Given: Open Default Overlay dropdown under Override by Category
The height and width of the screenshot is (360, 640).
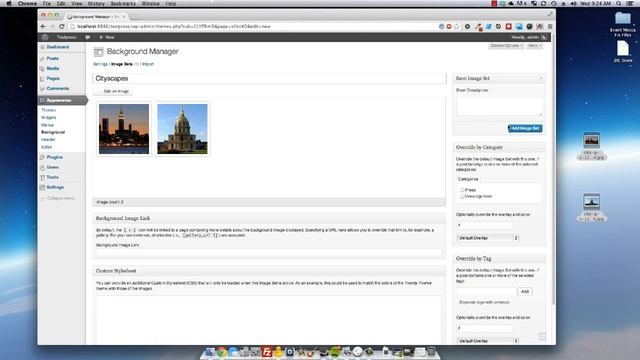Looking at the screenshot, I should point(487,238).
